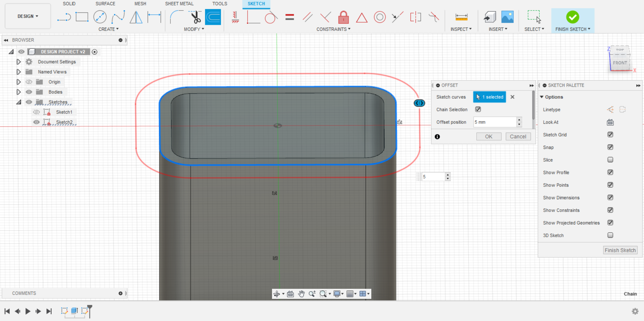Toggle the Show Constraints checkbox
Image resolution: width=644 pixels, height=321 pixels.
(610, 210)
